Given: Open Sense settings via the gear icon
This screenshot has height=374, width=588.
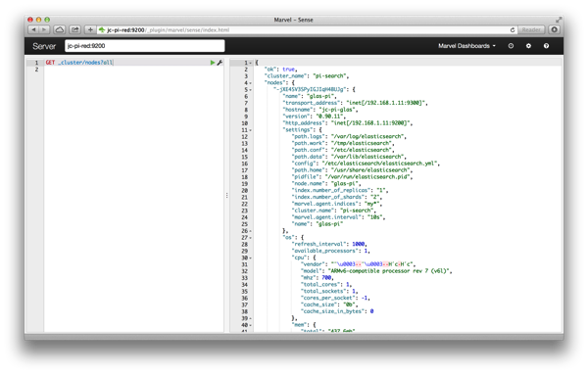Looking at the screenshot, I should point(528,46).
